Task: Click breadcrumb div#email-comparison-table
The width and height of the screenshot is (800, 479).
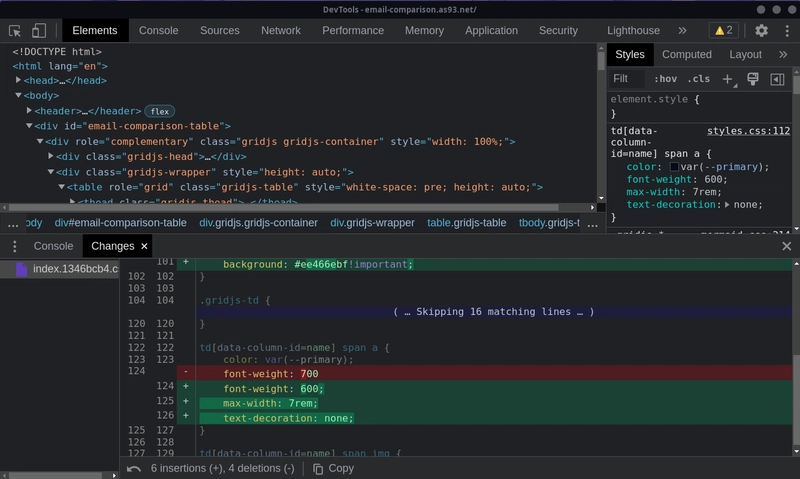Action: 120,223
